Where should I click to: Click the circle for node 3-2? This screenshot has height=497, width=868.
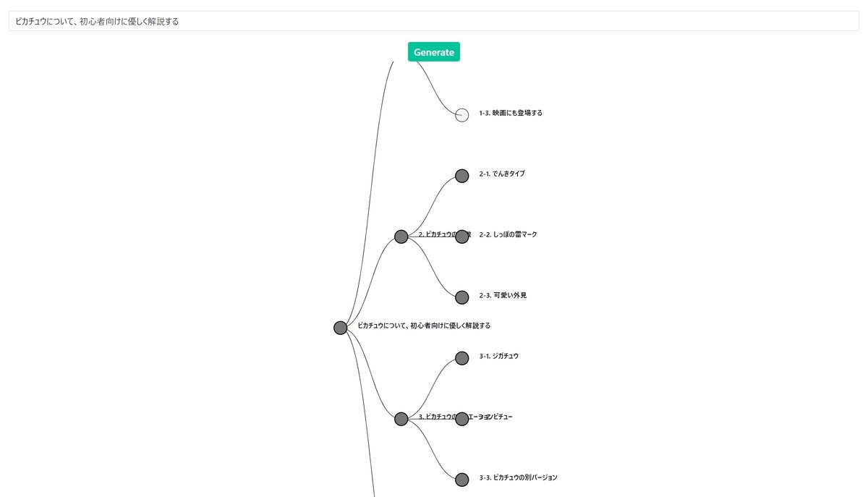coord(462,418)
